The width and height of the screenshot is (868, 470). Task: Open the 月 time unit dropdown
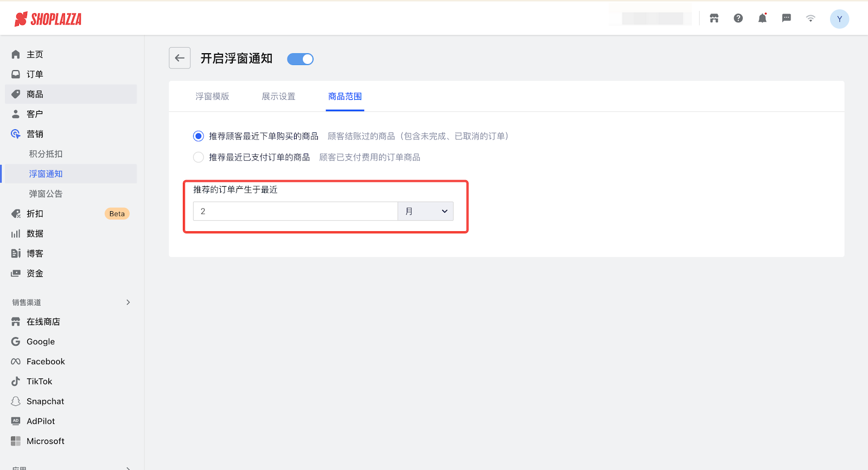coord(425,212)
